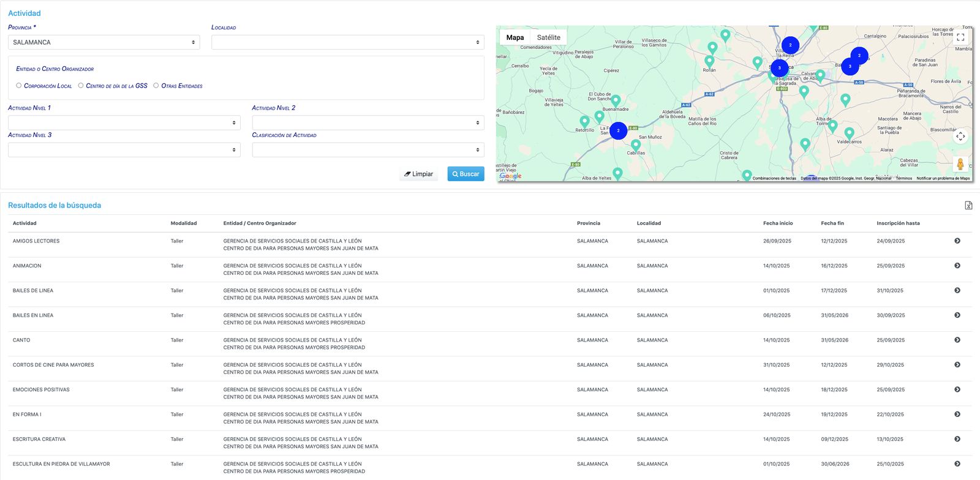980x480 pixels.
Task: Open details arrow for ESCRITURA CREATIVA row
Action: tap(957, 440)
